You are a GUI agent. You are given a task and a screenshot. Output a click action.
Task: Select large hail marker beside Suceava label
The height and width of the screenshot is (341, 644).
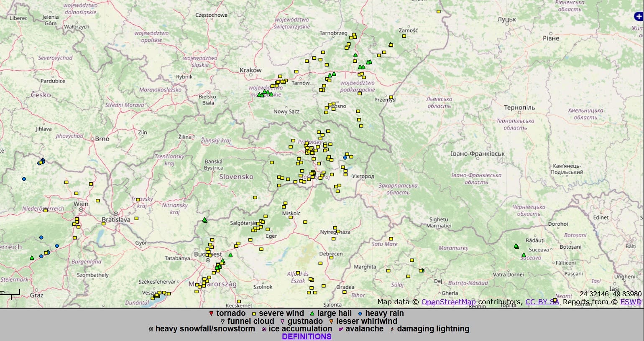[524, 255]
